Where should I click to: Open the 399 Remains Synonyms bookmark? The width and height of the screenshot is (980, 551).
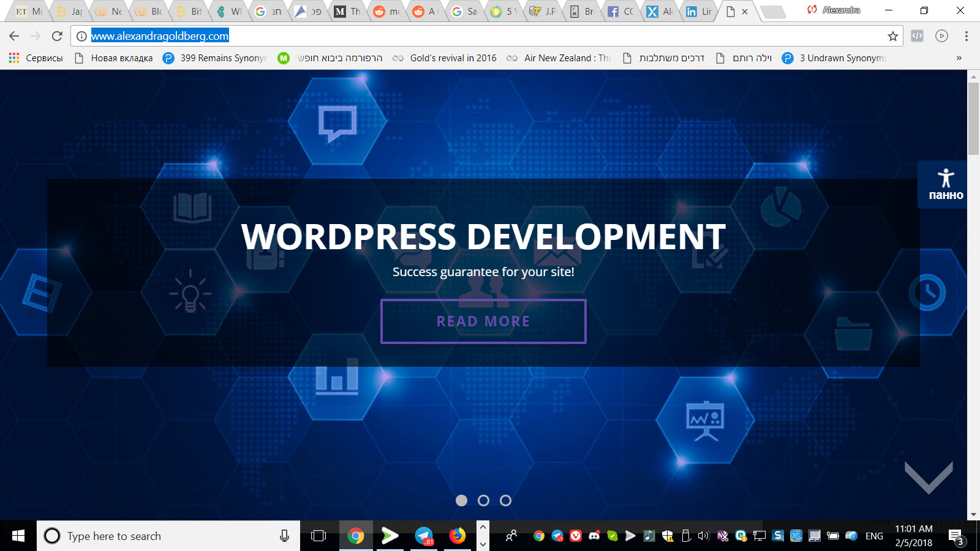tap(215, 58)
